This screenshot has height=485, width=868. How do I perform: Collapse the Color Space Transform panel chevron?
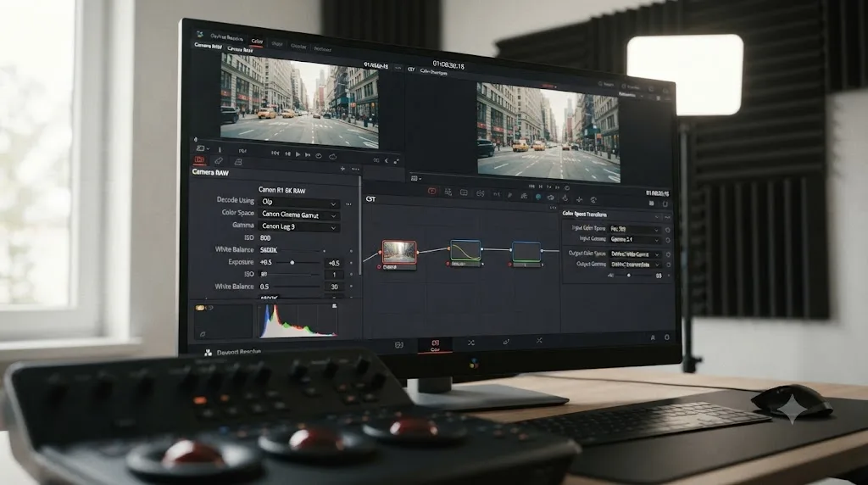tap(657, 216)
